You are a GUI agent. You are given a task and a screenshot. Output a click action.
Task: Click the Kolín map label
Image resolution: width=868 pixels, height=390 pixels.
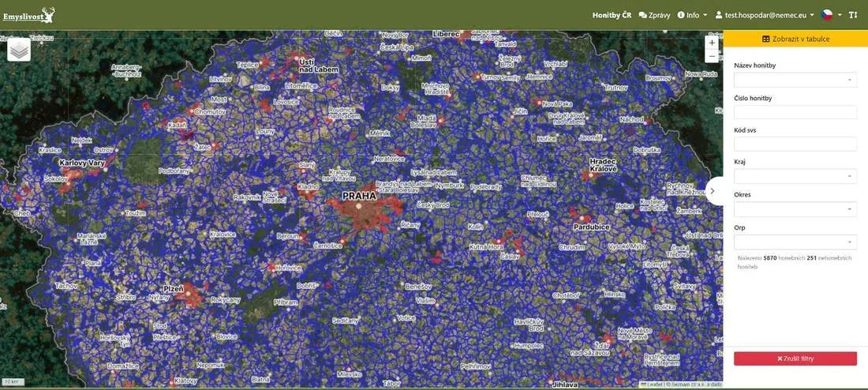(475, 227)
